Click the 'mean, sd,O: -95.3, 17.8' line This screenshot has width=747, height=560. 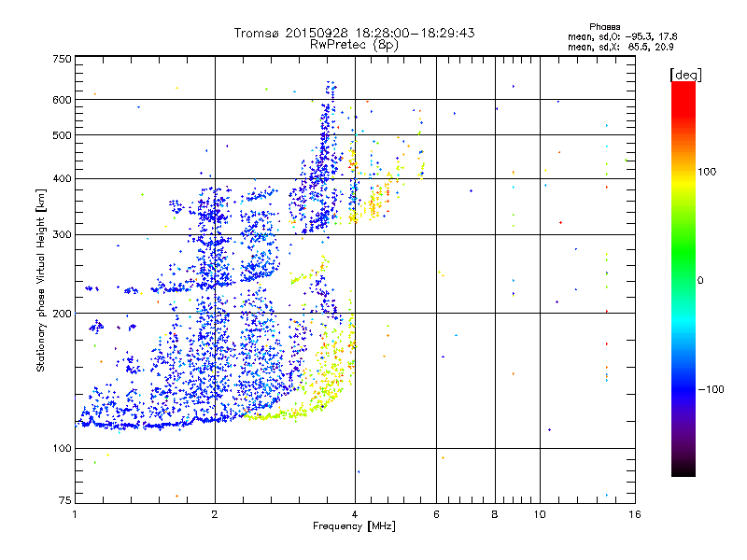(x=622, y=36)
